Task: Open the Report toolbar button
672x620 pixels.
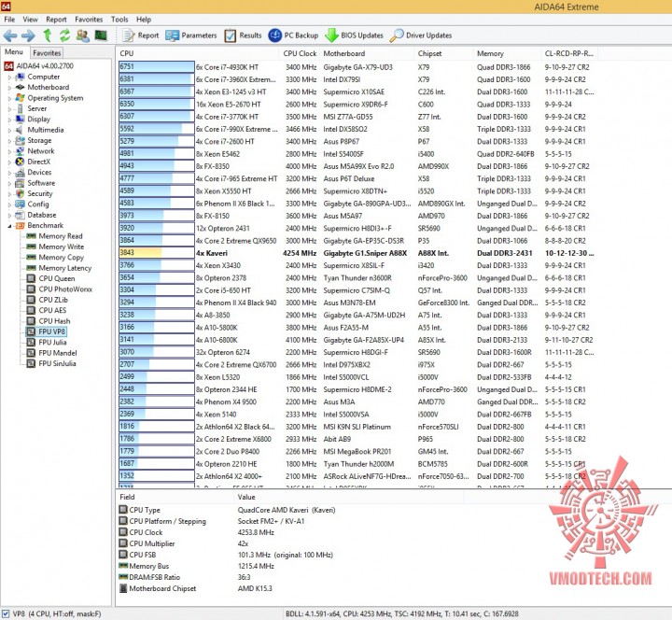Action: click(x=141, y=35)
